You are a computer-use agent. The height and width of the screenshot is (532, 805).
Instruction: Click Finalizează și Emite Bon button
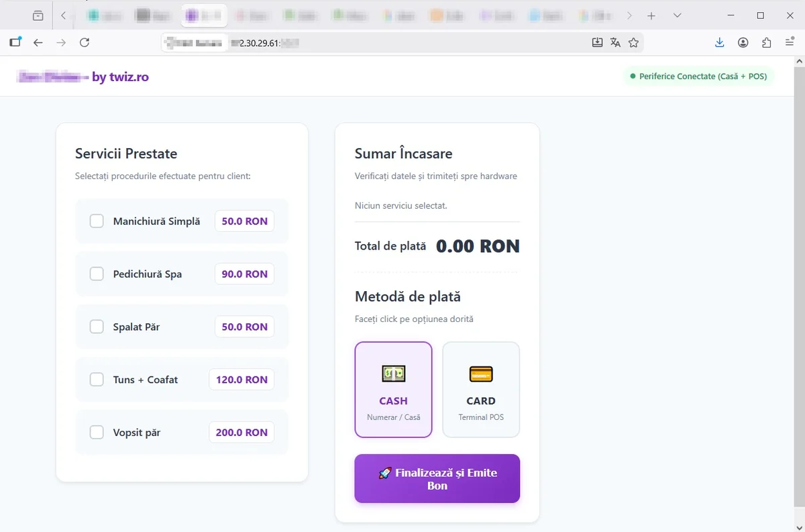coord(437,479)
